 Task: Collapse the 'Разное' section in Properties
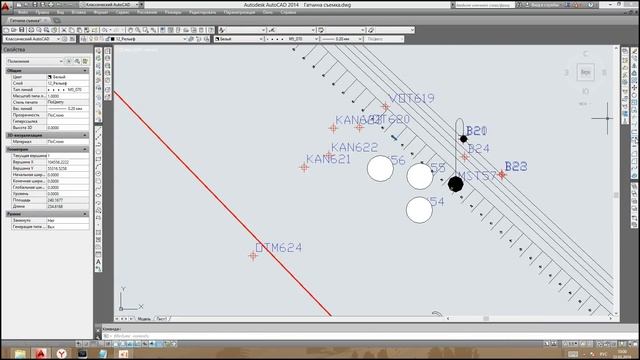pyautogui.click(x=85, y=214)
